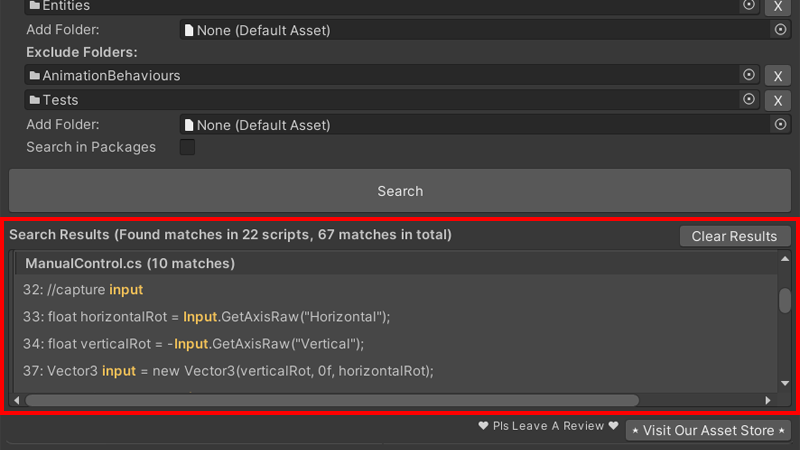Open object picker for AnimationBehaviours folder
The image size is (800, 450).
pyautogui.click(x=748, y=75)
